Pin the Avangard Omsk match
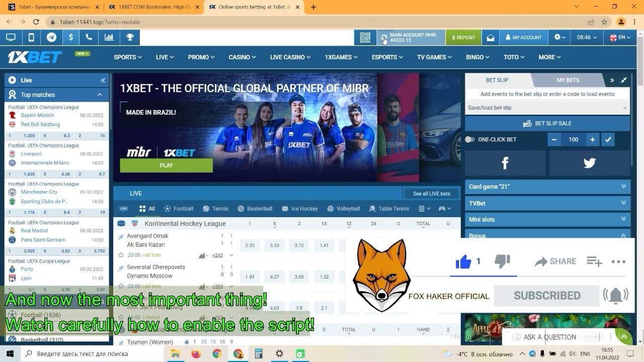Image resolution: width=644 pixels, height=362 pixels. (x=121, y=237)
